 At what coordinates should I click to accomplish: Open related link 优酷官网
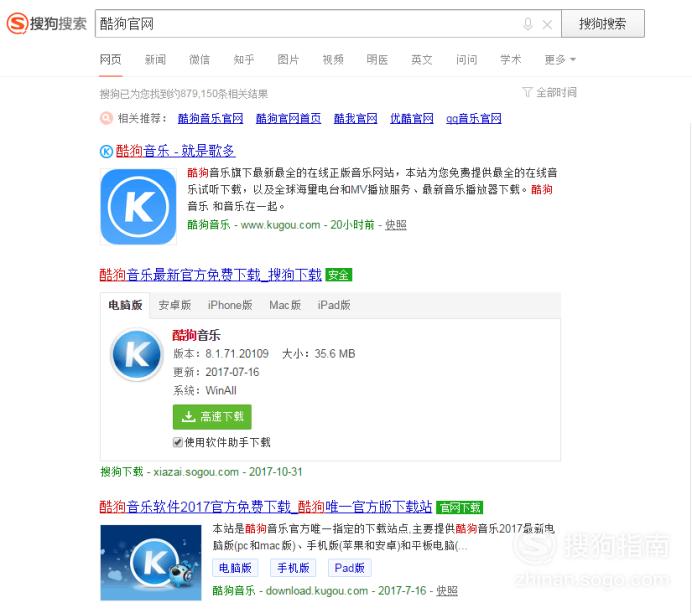tap(412, 118)
